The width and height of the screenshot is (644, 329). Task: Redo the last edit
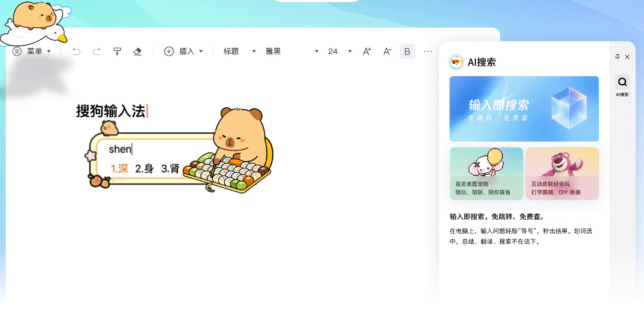(x=97, y=51)
